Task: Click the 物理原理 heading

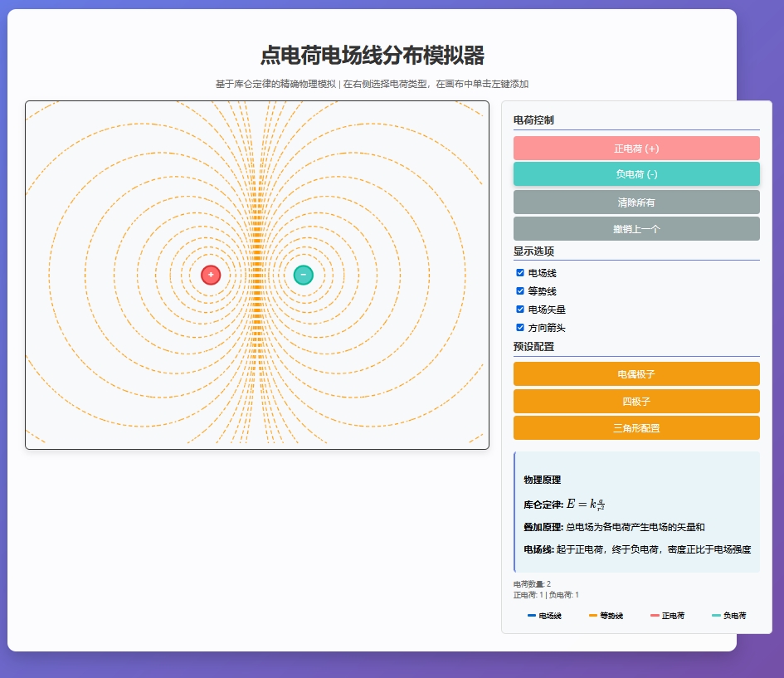Action: [x=542, y=480]
